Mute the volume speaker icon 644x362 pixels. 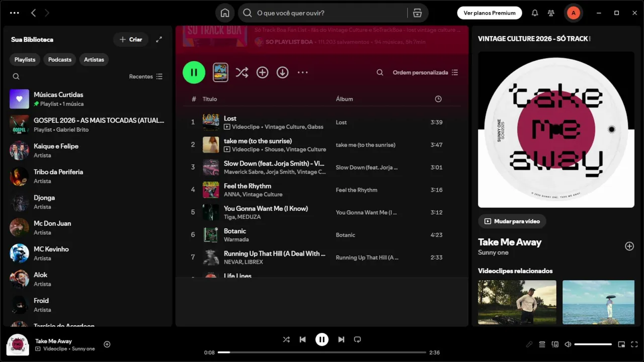click(568, 344)
